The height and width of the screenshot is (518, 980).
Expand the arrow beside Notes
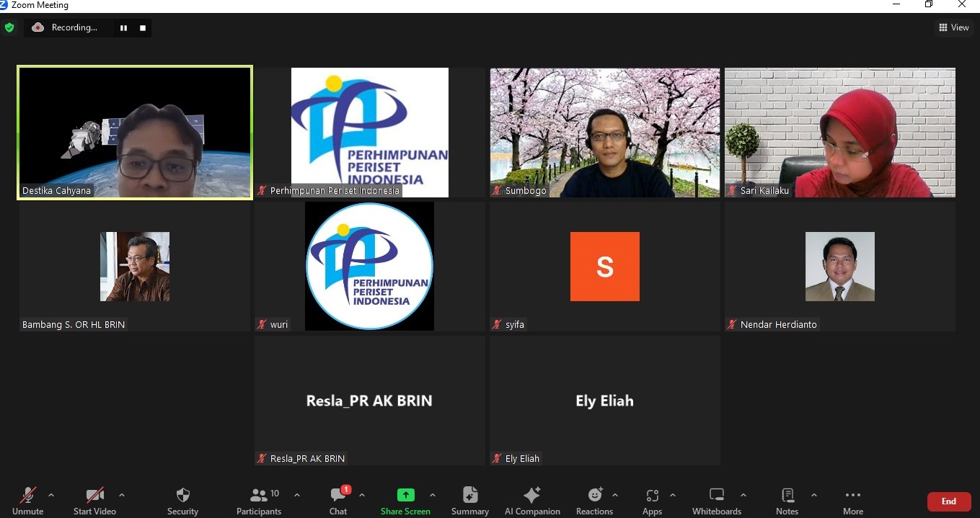(x=814, y=495)
